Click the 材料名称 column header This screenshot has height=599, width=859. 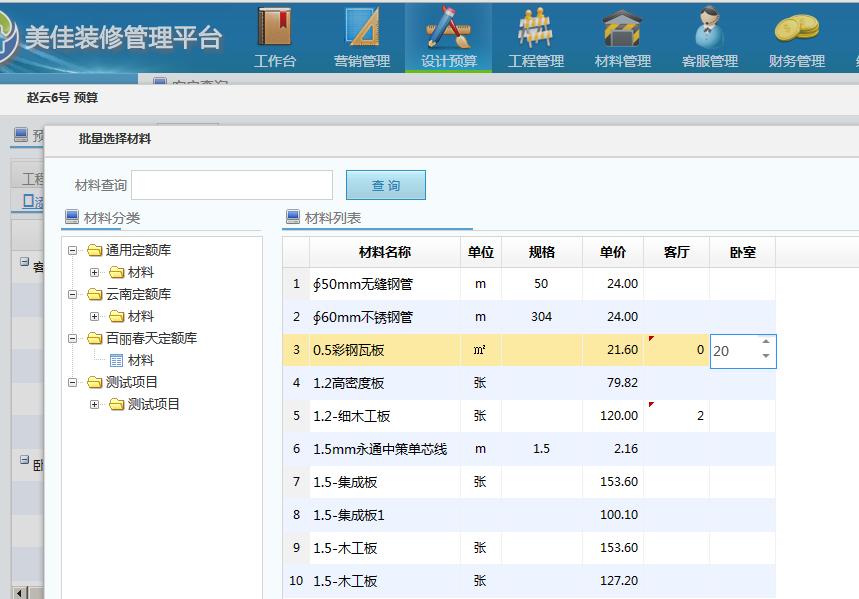click(x=385, y=252)
